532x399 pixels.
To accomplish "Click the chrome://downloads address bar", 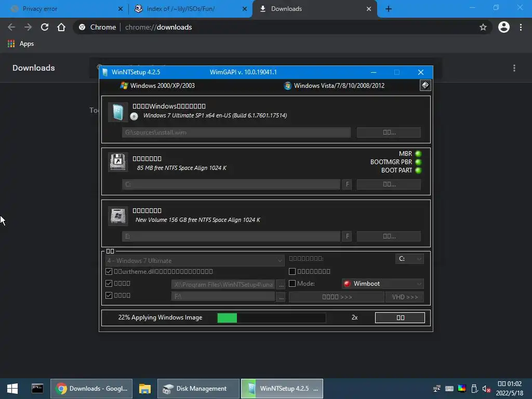I will [282, 27].
